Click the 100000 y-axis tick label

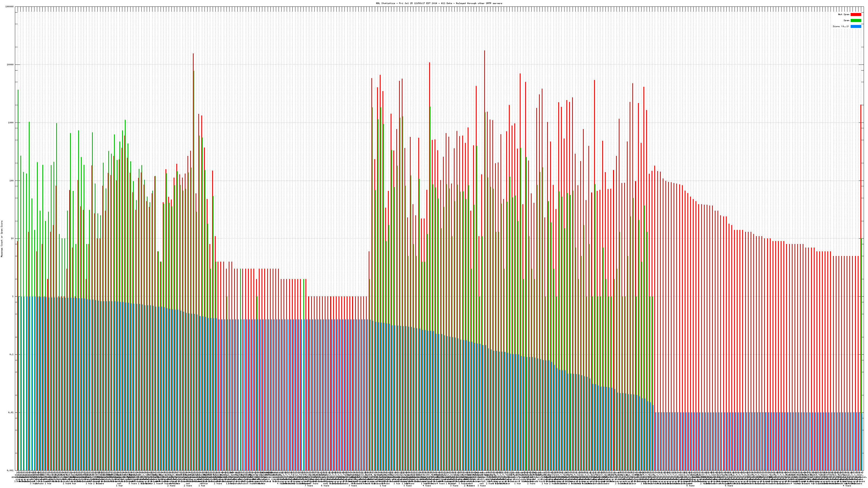[x=10, y=7]
